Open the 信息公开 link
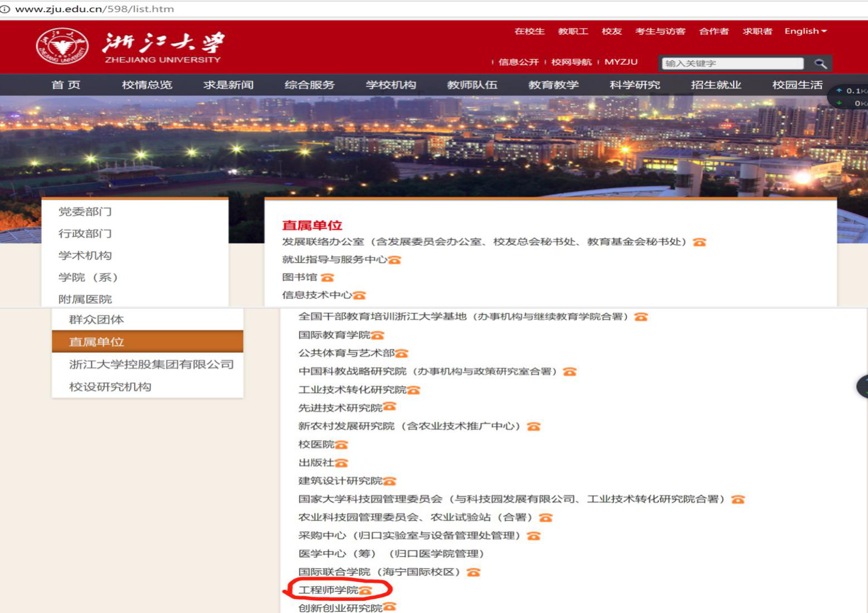Image resolution: width=868 pixels, height=613 pixels. 519,62
